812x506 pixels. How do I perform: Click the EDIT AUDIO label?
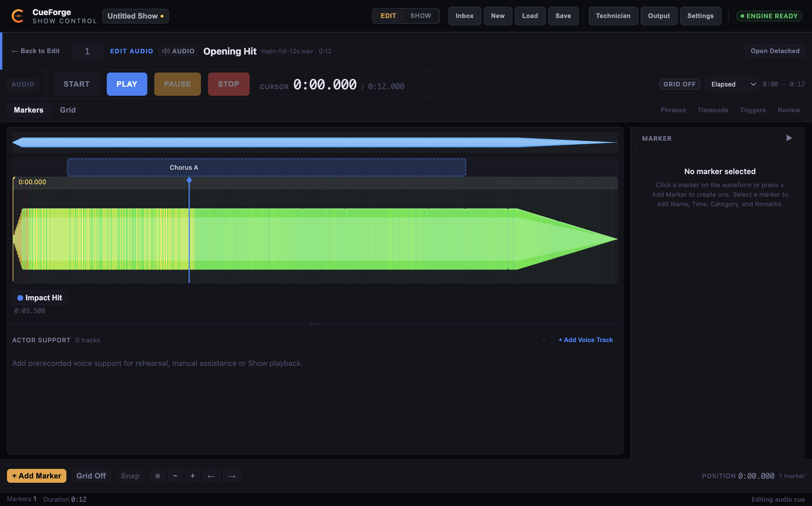132,51
